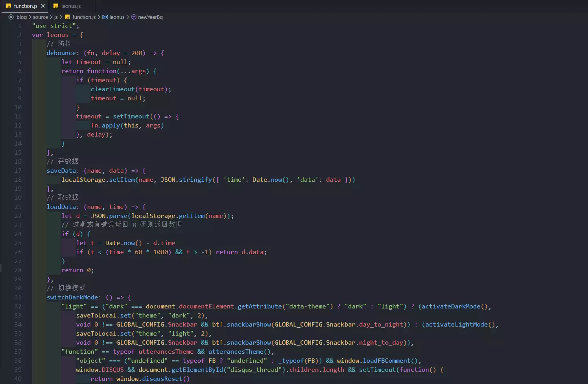
Task: Open the source folder breadcrumb dropdown
Action: [x=40, y=17]
